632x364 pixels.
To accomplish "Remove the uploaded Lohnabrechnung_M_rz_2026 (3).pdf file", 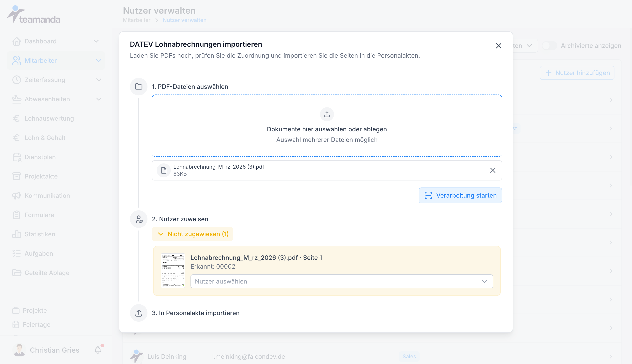I will click(x=493, y=170).
